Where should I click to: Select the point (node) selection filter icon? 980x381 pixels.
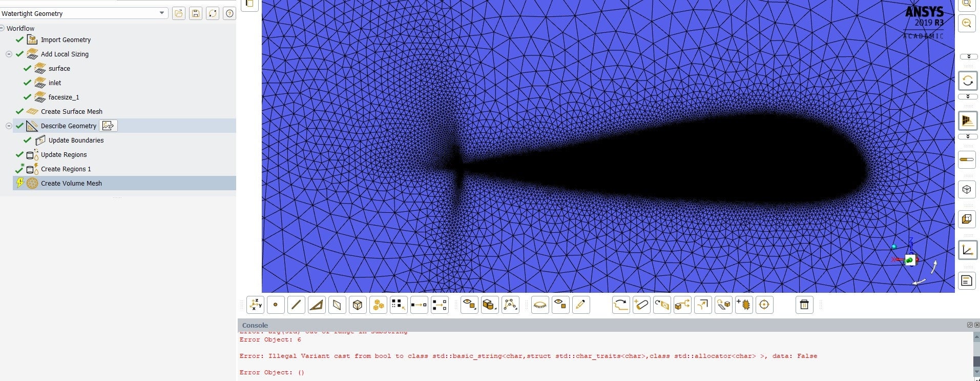point(276,305)
